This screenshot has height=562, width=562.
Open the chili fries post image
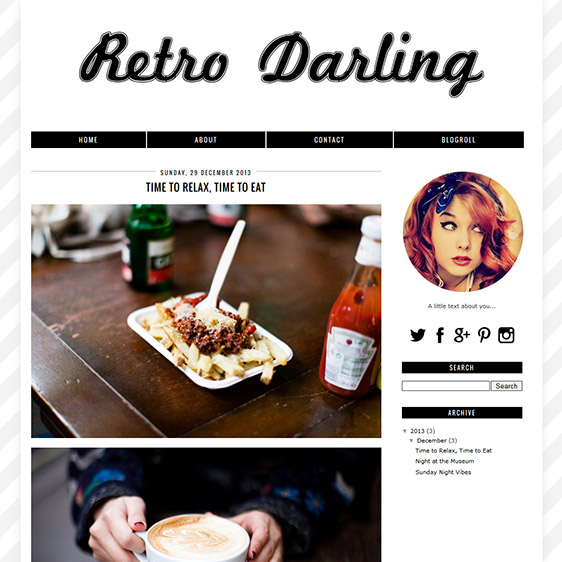[x=206, y=321]
